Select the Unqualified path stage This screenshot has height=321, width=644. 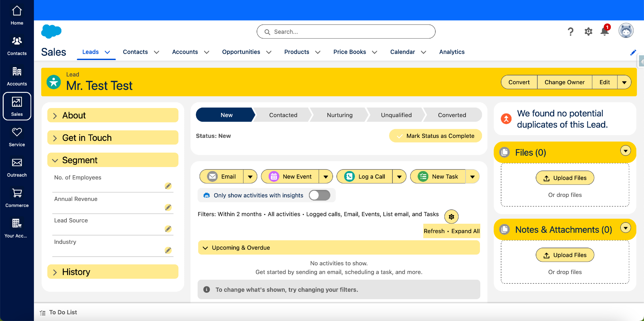pyautogui.click(x=396, y=115)
